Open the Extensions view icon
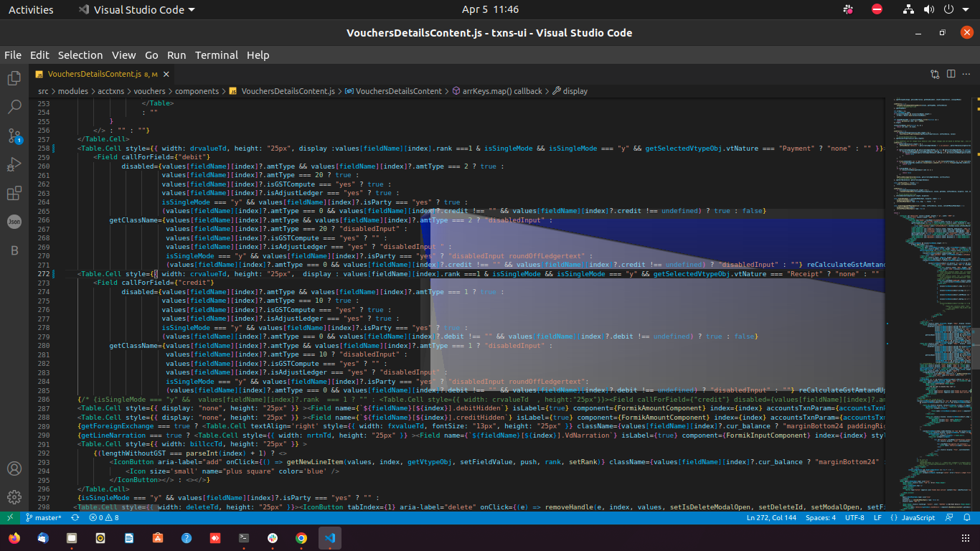 [14, 193]
